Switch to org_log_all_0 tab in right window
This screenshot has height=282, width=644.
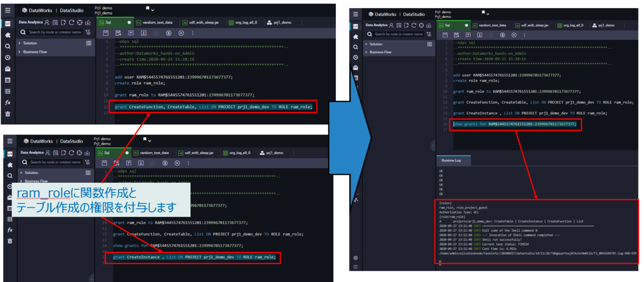point(572,25)
